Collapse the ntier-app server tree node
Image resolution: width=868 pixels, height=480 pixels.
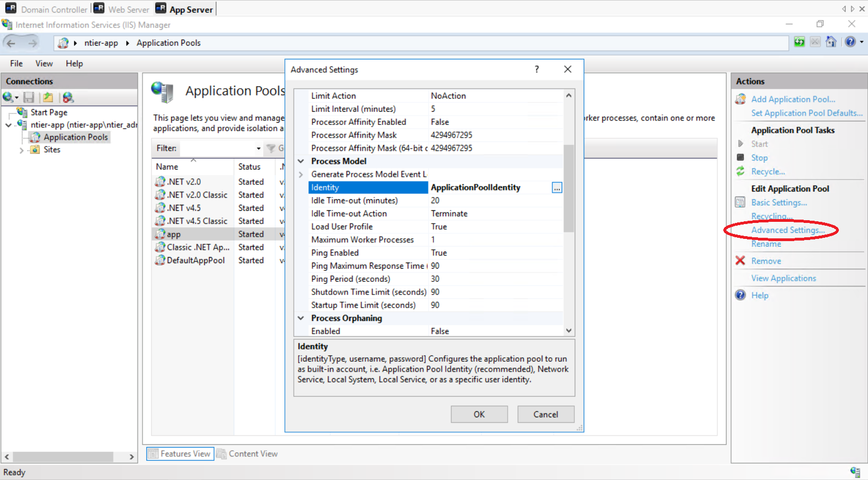click(8, 125)
